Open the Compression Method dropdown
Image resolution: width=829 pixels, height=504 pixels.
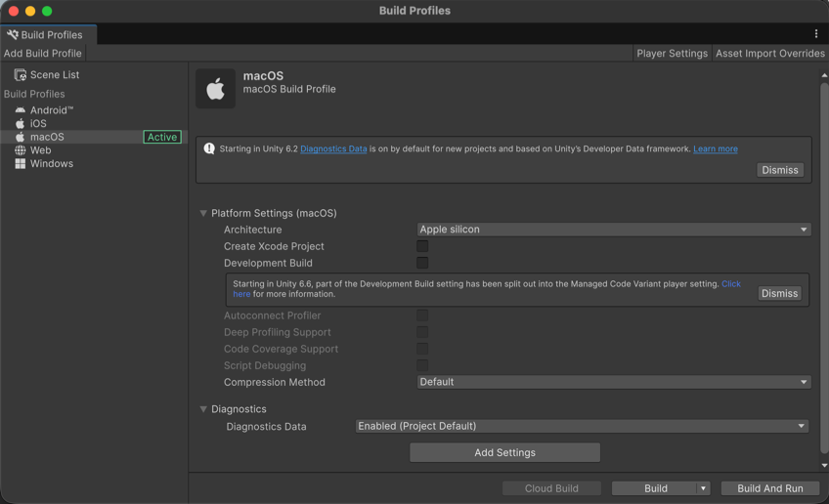[x=613, y=382]
